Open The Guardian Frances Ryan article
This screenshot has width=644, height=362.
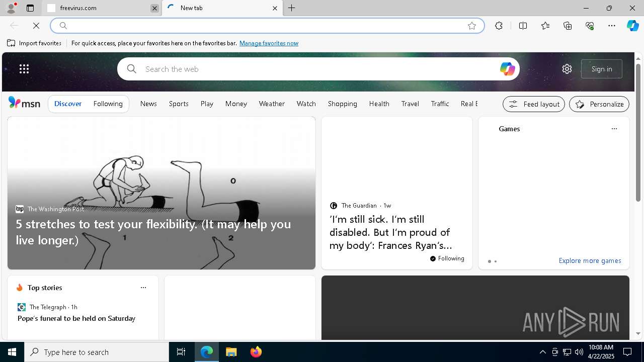391,232
